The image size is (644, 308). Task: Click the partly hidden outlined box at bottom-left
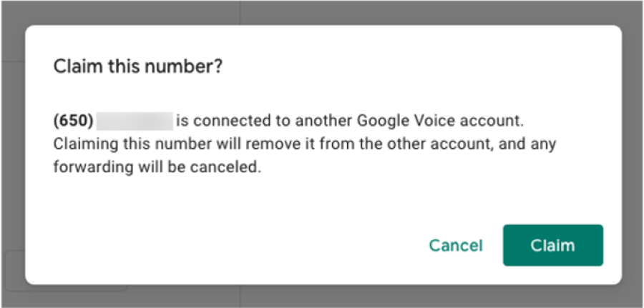(14, 270)
